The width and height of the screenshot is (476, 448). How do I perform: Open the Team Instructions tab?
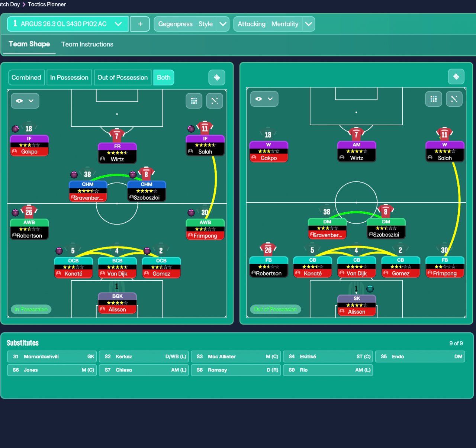87,44
